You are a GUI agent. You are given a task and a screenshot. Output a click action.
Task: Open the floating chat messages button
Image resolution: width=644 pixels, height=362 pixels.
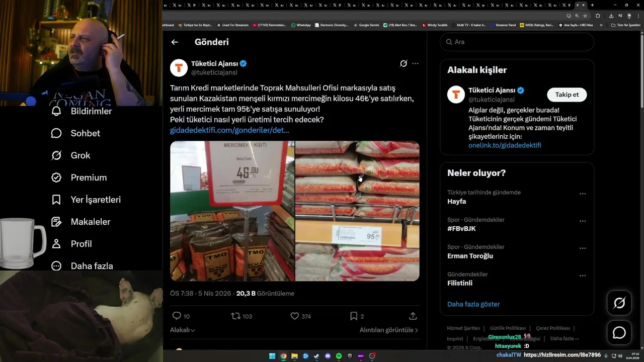coord(619,333)
